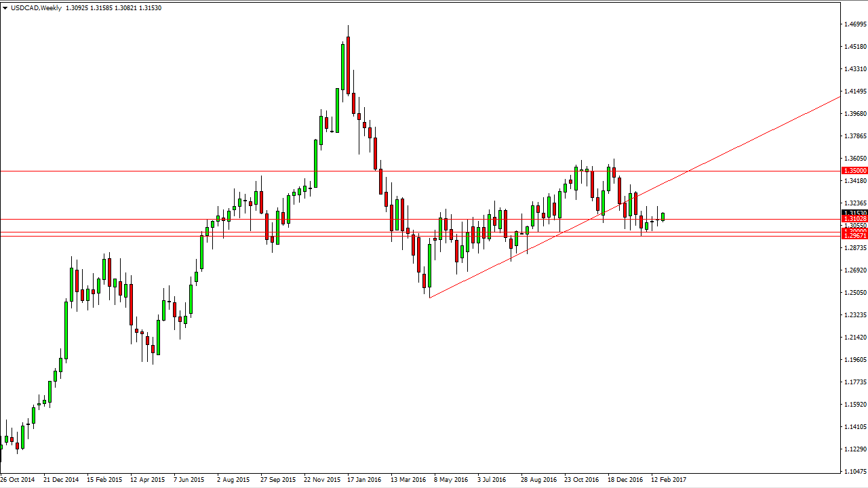The image size is (868, 488).
Task: Select the shorter lower red trendline
Action: 475,274
